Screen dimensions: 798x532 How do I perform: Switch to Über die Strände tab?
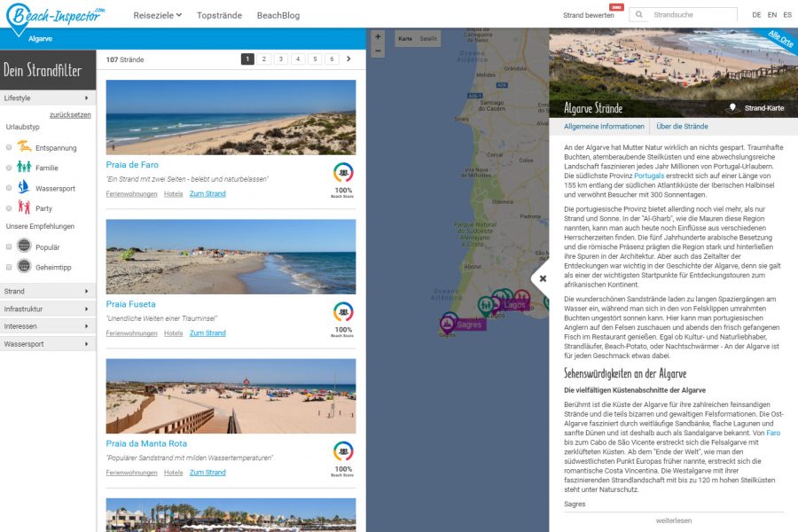[682, 126]
